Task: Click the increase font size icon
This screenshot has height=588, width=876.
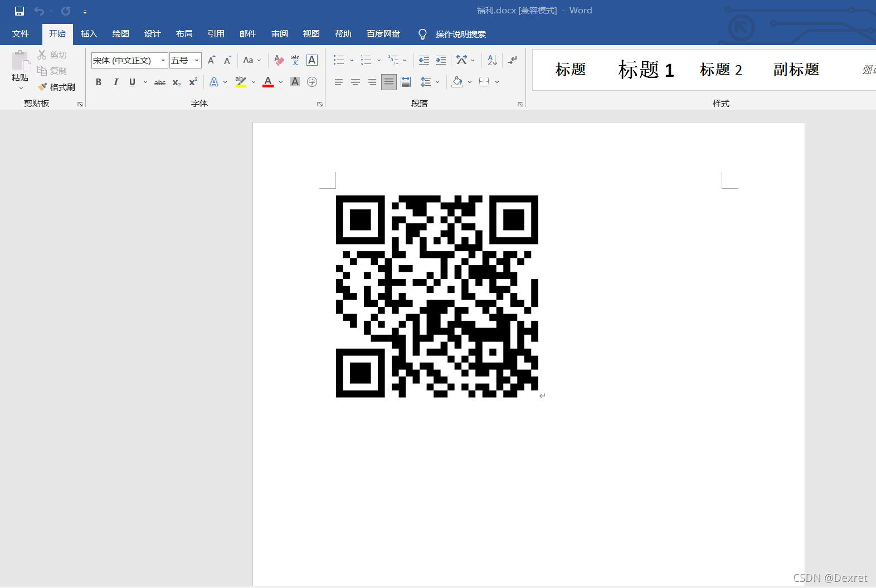Action: click(212, 60)
